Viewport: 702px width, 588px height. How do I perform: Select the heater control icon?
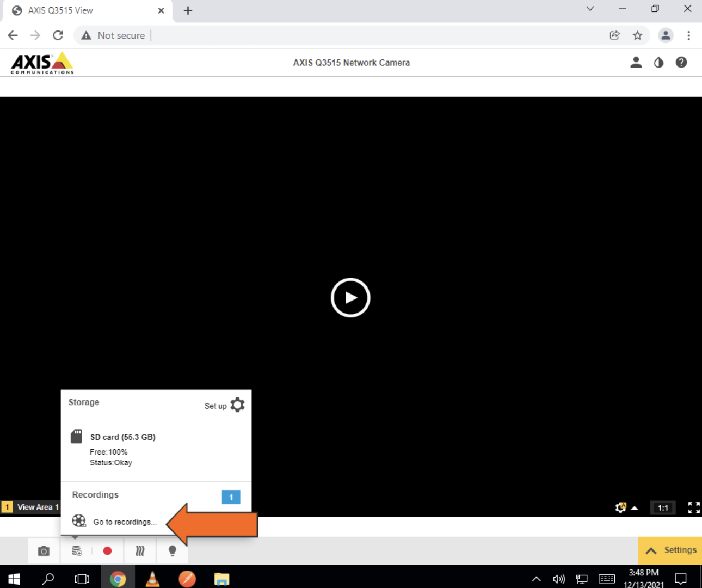140,550
